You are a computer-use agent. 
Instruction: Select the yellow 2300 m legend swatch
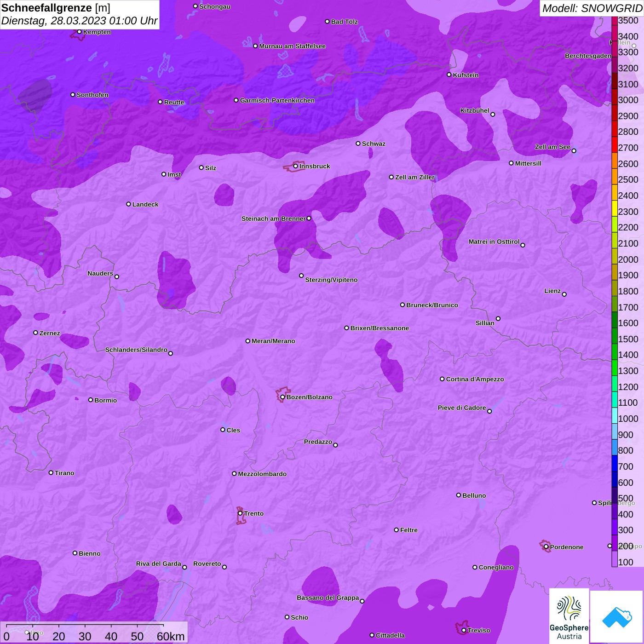pyautogui.click(x=615, y=208)
